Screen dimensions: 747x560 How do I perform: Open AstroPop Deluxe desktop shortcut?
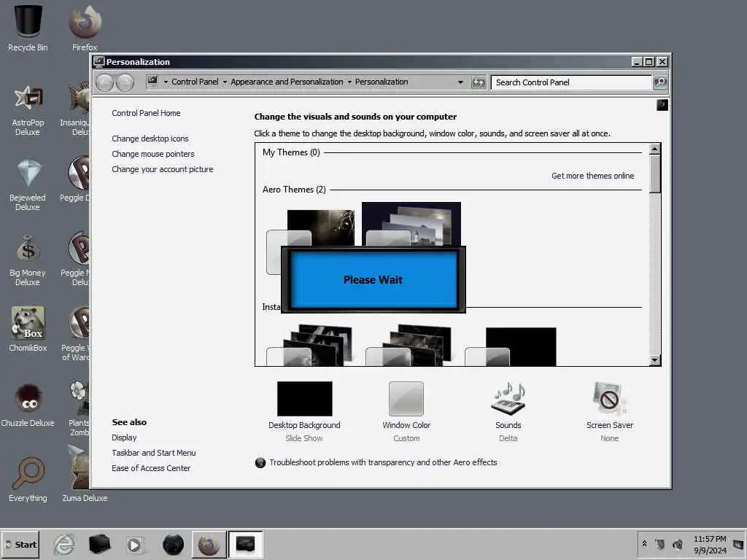pyautogui.click(x=28, y=109)
